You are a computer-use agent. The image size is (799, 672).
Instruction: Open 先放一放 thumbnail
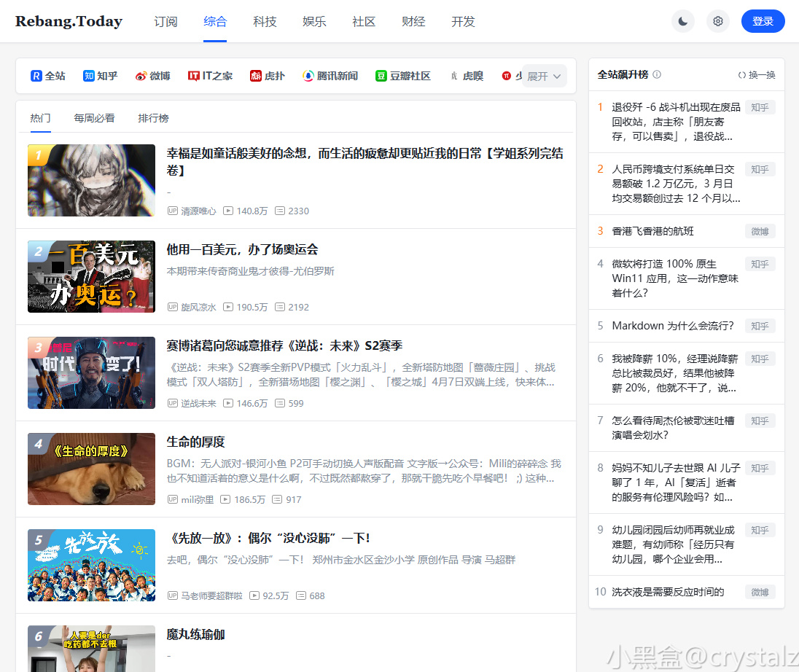[91, 566]
